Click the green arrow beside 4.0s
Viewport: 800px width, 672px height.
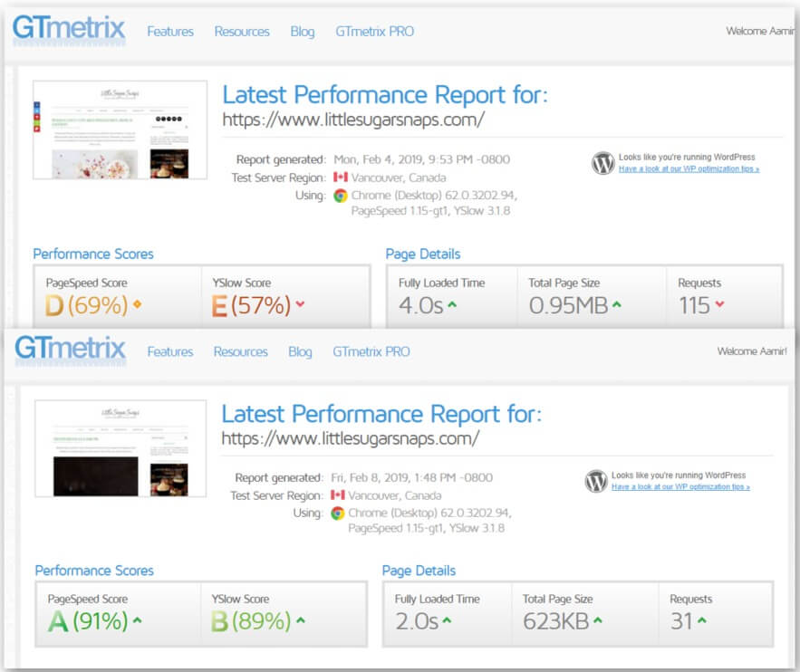coord(452,304)
